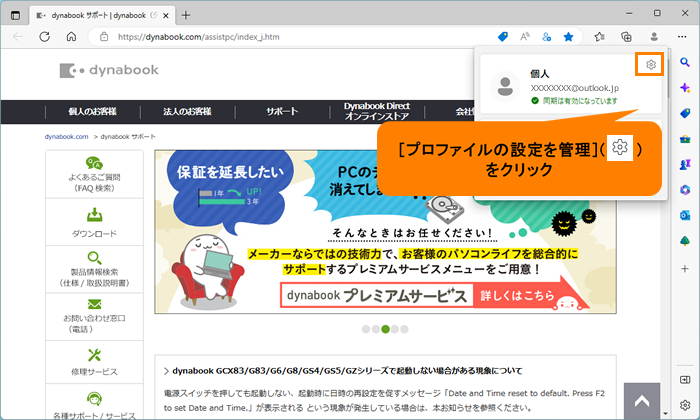Screen dimensions: 700x420
Task: Open 各種サポート/サービス section
Action: pos(94,404)
